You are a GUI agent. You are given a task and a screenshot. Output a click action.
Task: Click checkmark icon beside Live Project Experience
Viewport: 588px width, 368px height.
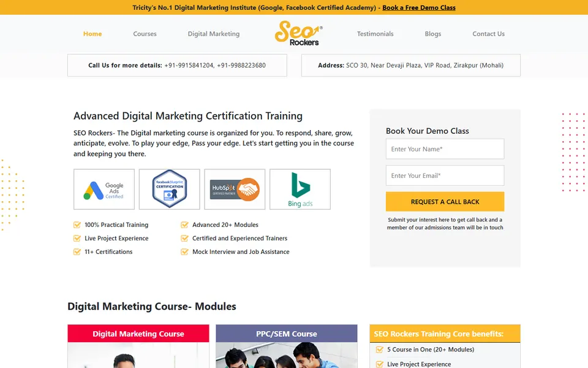[77, 238]
